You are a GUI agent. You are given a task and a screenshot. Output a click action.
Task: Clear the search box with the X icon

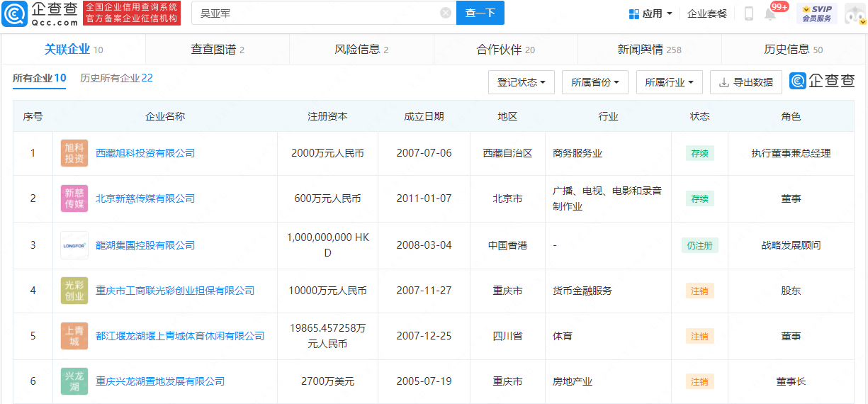coord(446,13)
